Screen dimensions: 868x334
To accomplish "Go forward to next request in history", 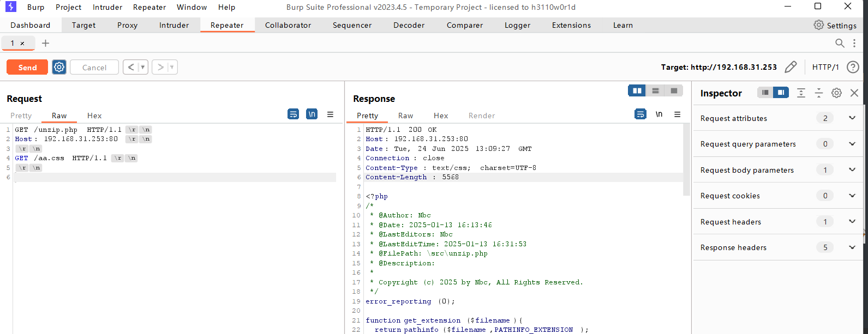I will pos(160,67).
